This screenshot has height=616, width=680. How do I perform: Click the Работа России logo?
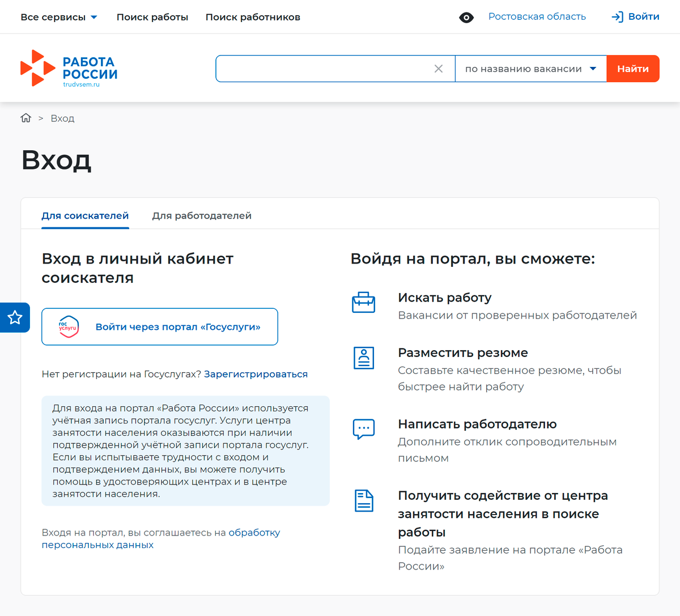pos(68,68)
